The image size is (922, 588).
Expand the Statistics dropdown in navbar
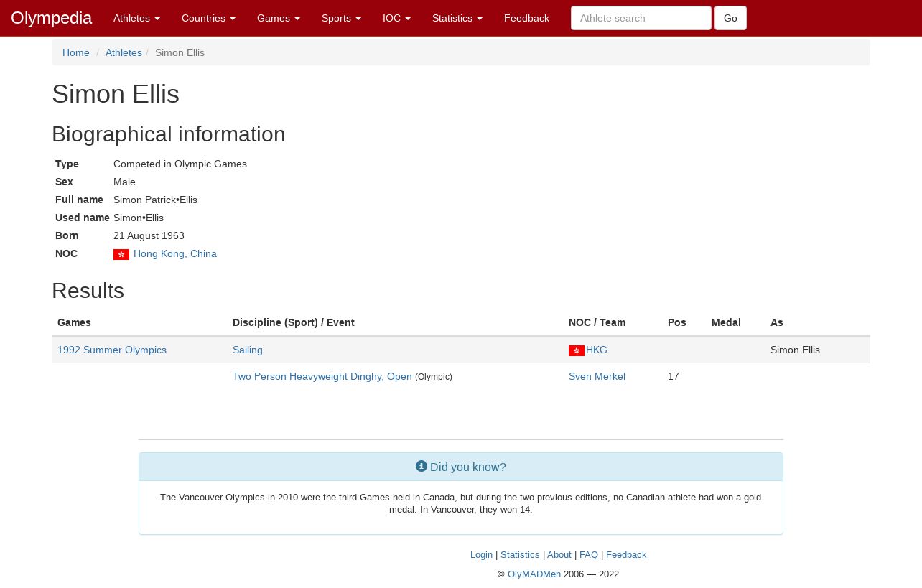point(457,18)
